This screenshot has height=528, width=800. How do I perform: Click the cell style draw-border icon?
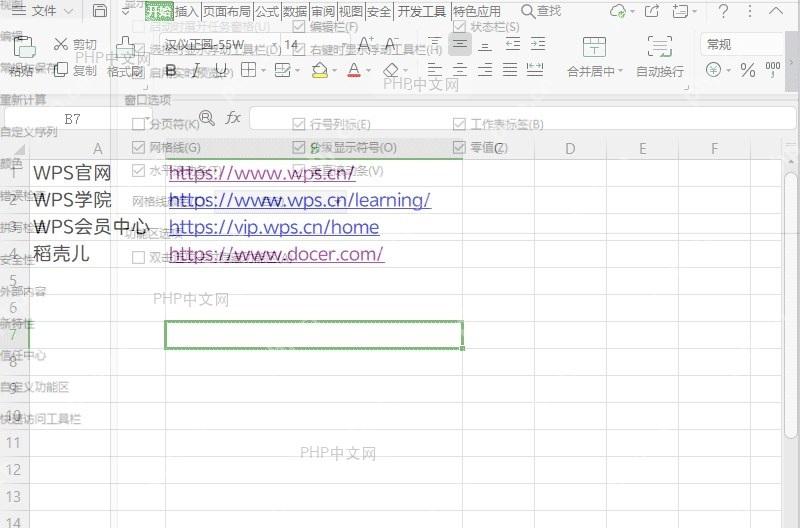click(282, 70)
